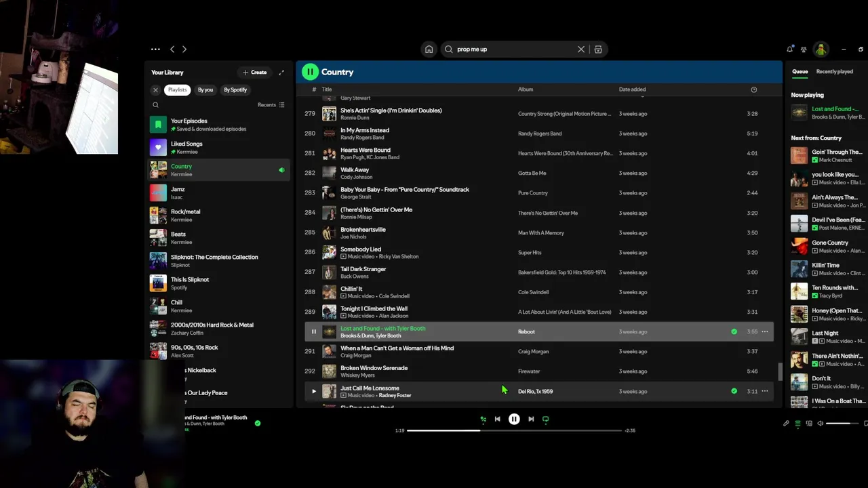Image resolution: width=868 pixels, height=488 pixels.
Task: Sort the track list by Title
Action: tap(327, 89)
